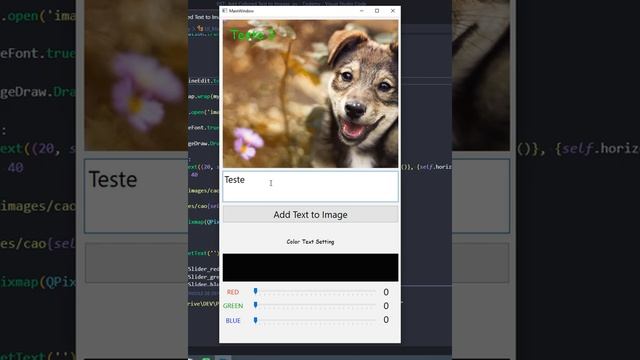Click the GREEN slider handle
Viewport: 640px width, 360px height.
(x=256, y=305)
